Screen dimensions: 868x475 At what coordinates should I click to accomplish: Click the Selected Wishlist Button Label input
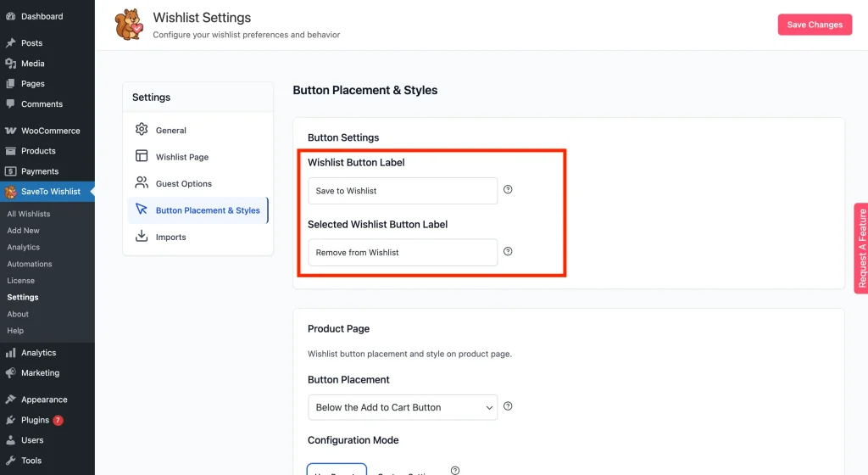pyautogui.click(x=403, y=253)
